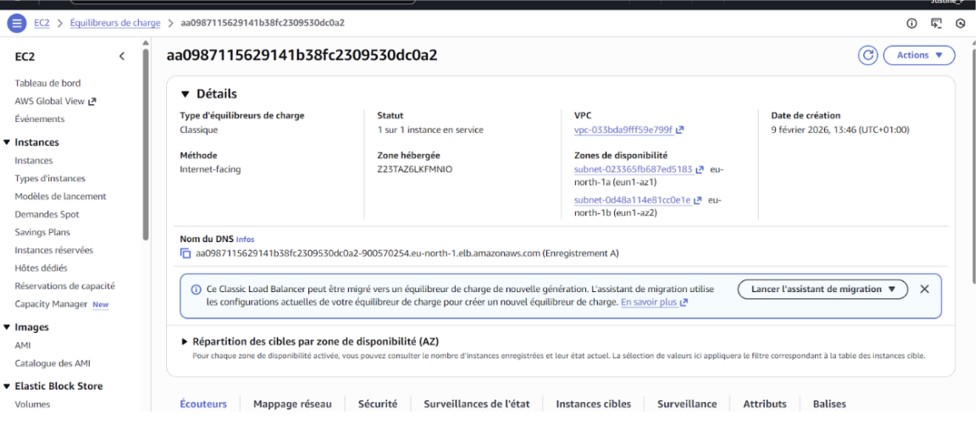This screenshot has height=442, width=980.
Task: Click external icon beside subnet-0d48a114e81cc0e1e
Action: [697, 200]
